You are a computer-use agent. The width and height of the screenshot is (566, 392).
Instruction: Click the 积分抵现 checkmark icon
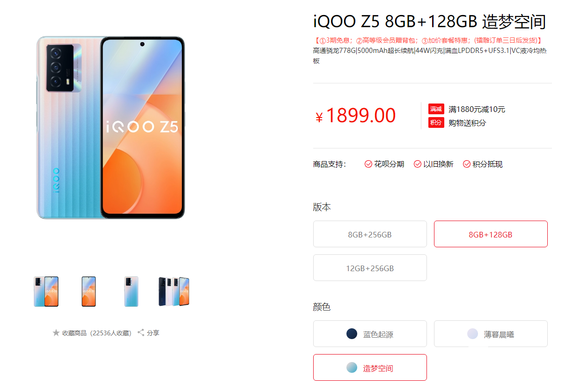click(x=467, y=164)
